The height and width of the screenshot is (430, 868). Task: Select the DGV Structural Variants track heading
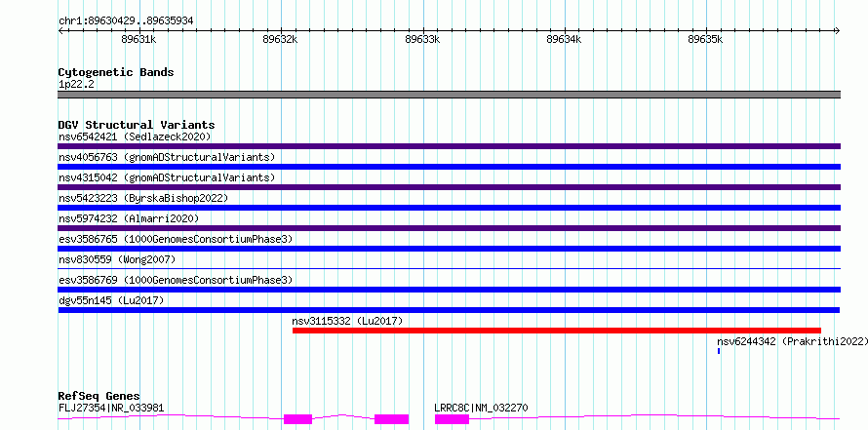(x=137, y=125)
